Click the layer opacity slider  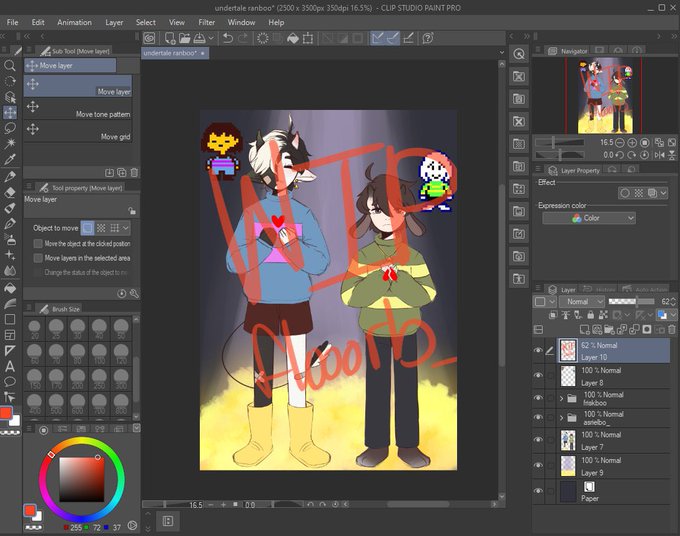(631, 301)
